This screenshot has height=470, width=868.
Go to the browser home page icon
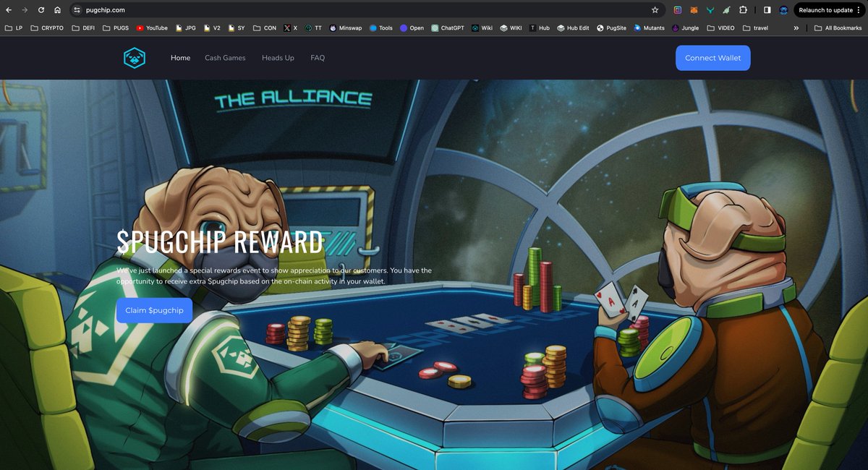[57, 10]
